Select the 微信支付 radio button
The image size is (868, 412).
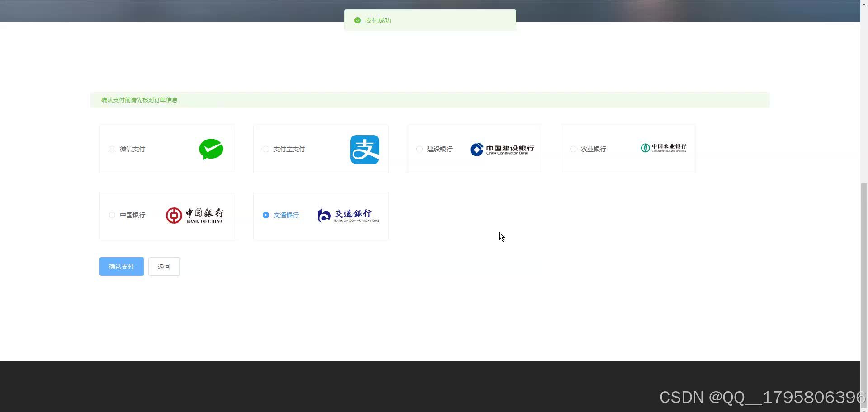point(112,149)
